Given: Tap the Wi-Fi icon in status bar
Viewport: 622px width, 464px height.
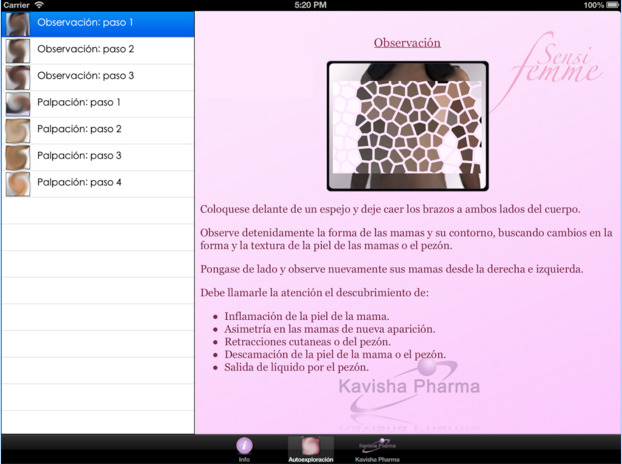Looking at the screenshot, I should point(39,5).
